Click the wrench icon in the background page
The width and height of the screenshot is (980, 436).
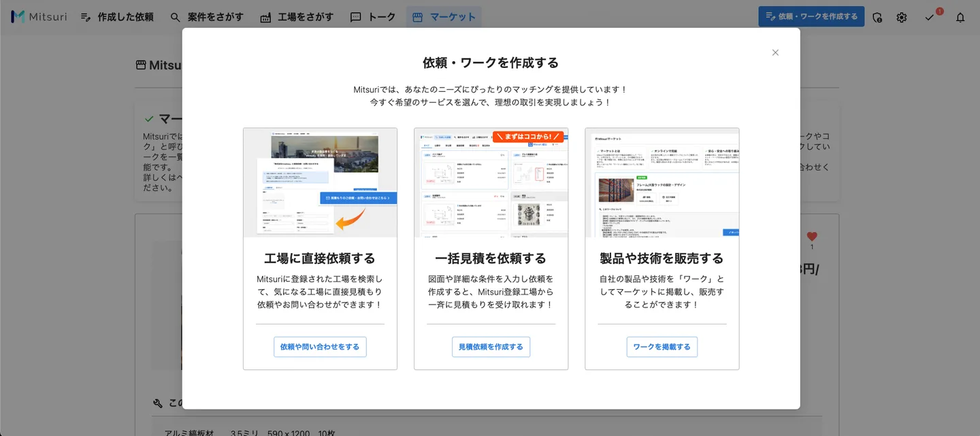coord(158,403)
